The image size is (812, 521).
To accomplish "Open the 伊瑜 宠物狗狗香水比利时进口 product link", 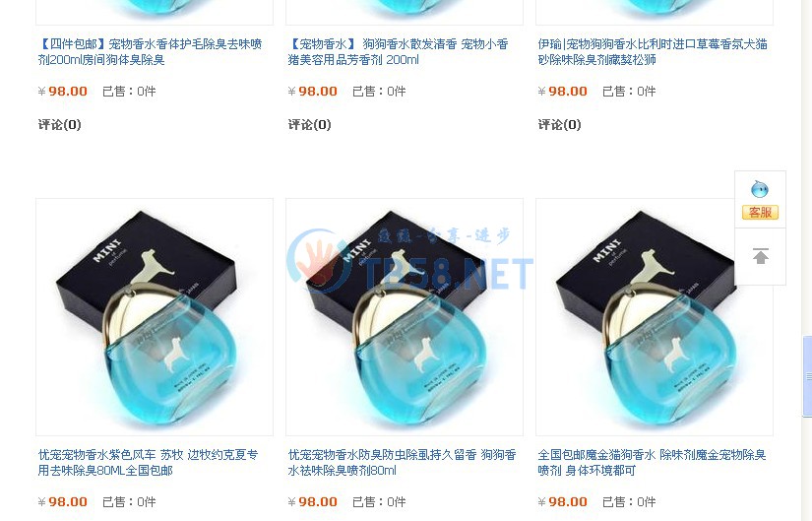I will click(653, 52).
